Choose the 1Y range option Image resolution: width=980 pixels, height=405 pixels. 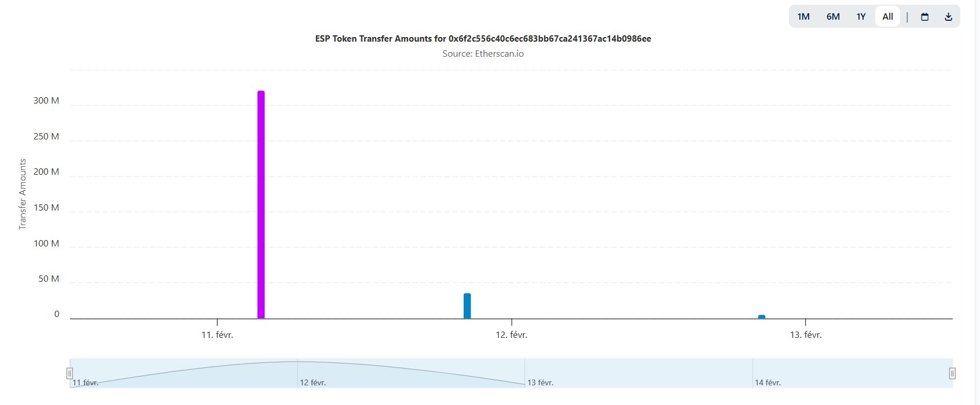point(861,17)
